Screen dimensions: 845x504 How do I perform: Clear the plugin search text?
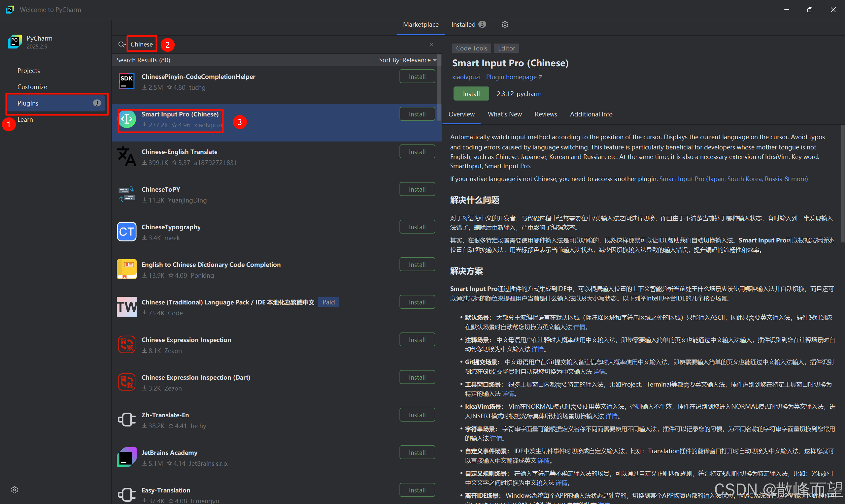coord(431,45)
